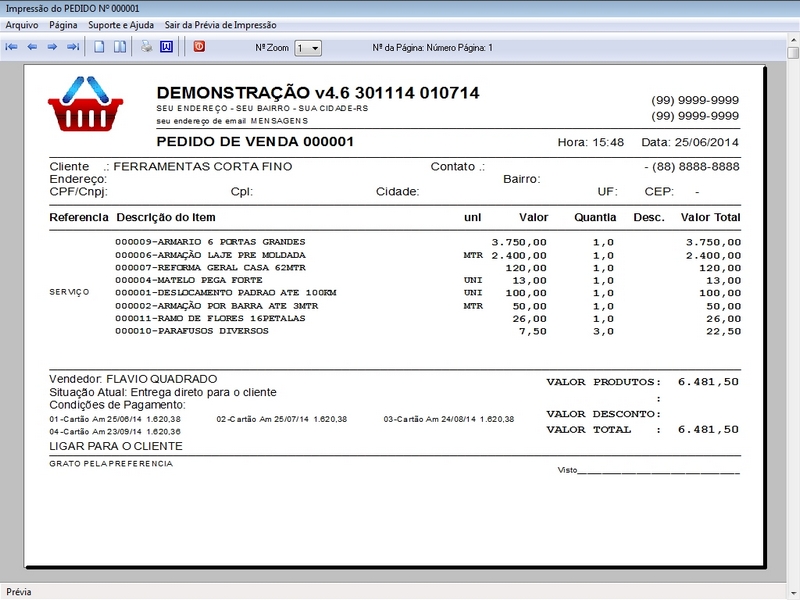Select two-page view icon
This screenshot has width=800, height=600.
click(118, 46)
